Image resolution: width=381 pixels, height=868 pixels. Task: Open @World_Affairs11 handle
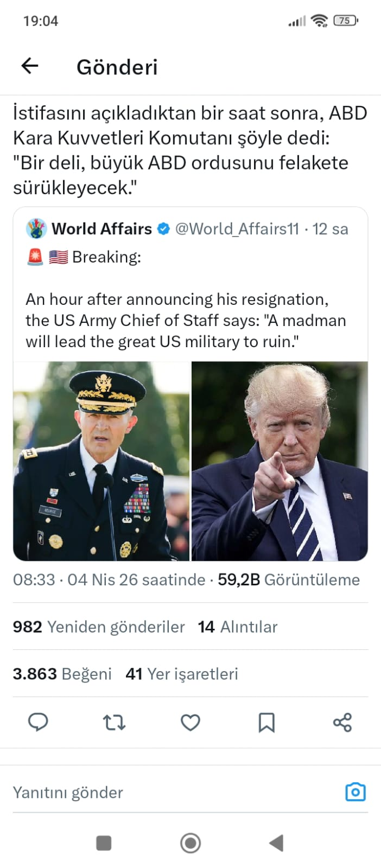tap(237, 229)
